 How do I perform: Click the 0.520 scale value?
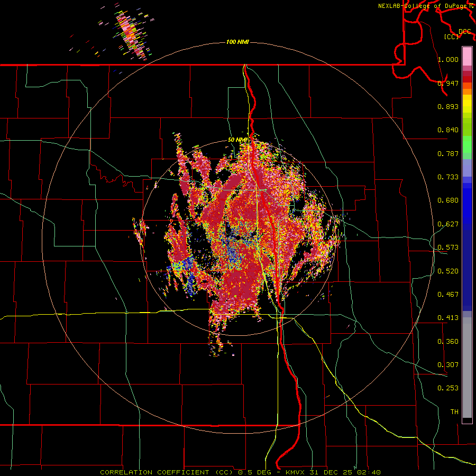tap(448, 271)
